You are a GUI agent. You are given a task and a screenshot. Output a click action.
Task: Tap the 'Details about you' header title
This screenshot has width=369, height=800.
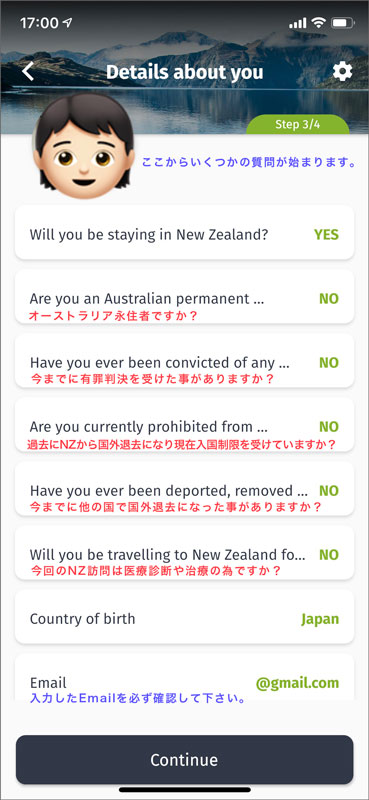click(x=184, y=72)
